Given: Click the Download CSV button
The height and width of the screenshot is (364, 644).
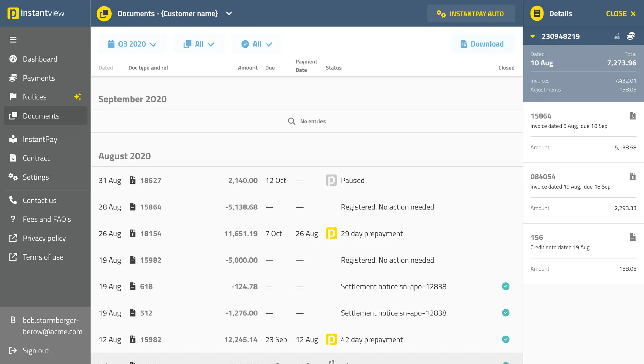Looking at the screenshot, I should tap(483, 44).
